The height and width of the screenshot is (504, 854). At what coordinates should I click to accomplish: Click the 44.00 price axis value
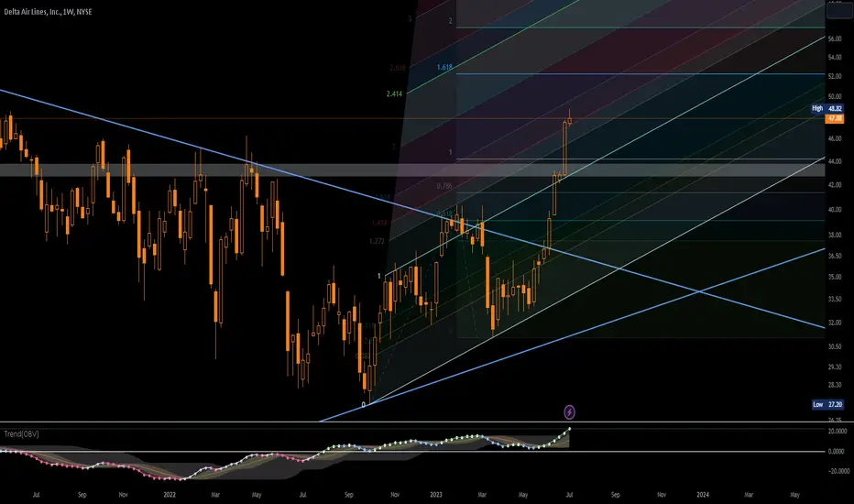point(835,161)
